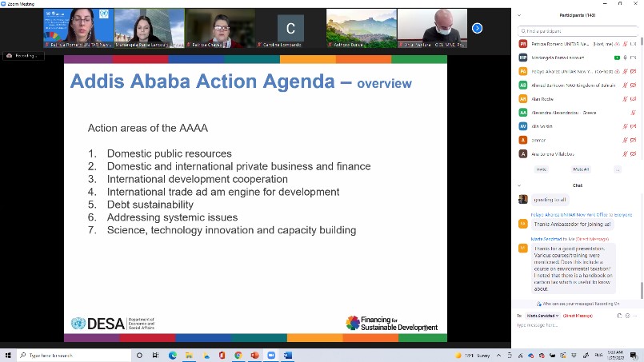Open PowerPoint from the taskbar
This screenshot has width=644, height=362.
254,356
